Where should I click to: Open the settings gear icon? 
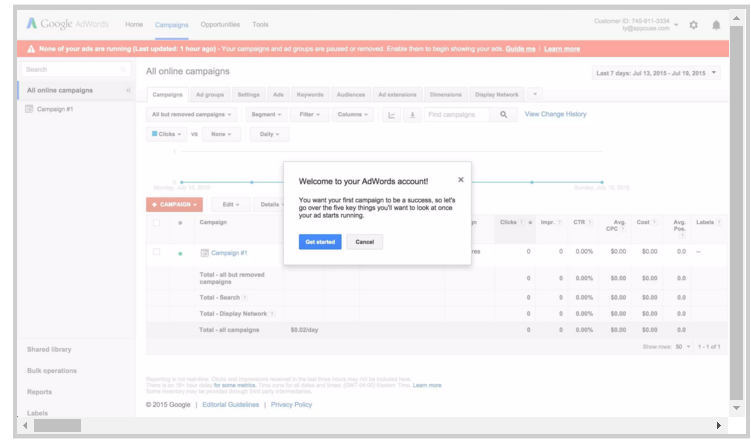point(694,25)
